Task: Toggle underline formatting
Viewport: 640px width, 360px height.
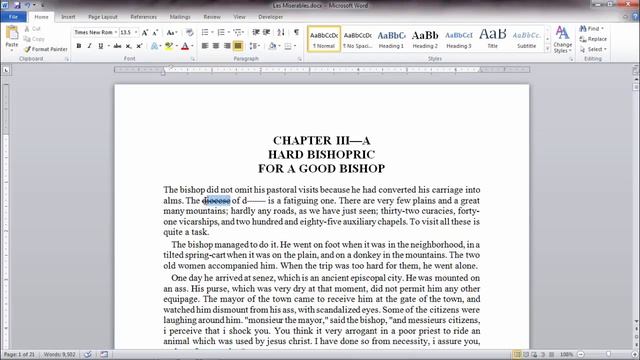Action: click(x=100, y=46)
